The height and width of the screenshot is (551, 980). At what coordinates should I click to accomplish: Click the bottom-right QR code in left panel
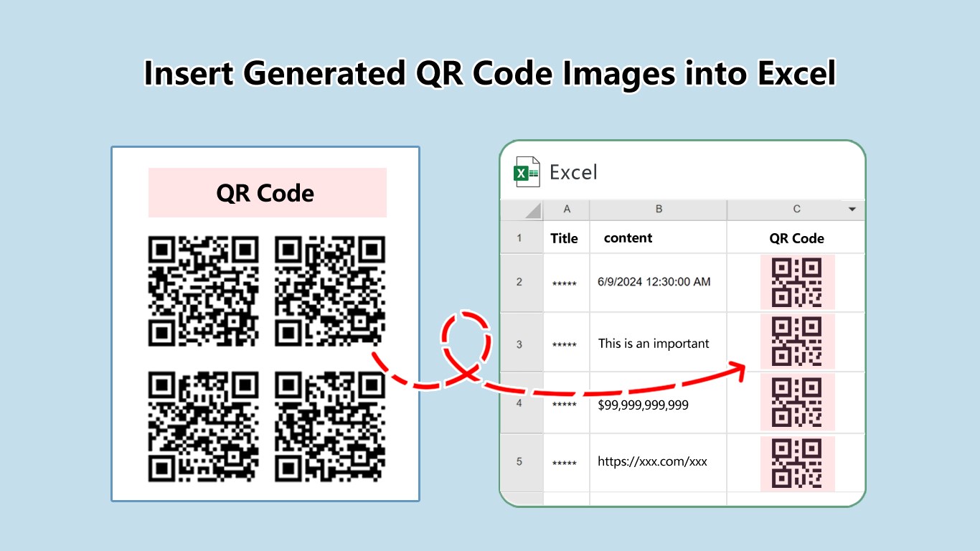click(x=330, y=426)
